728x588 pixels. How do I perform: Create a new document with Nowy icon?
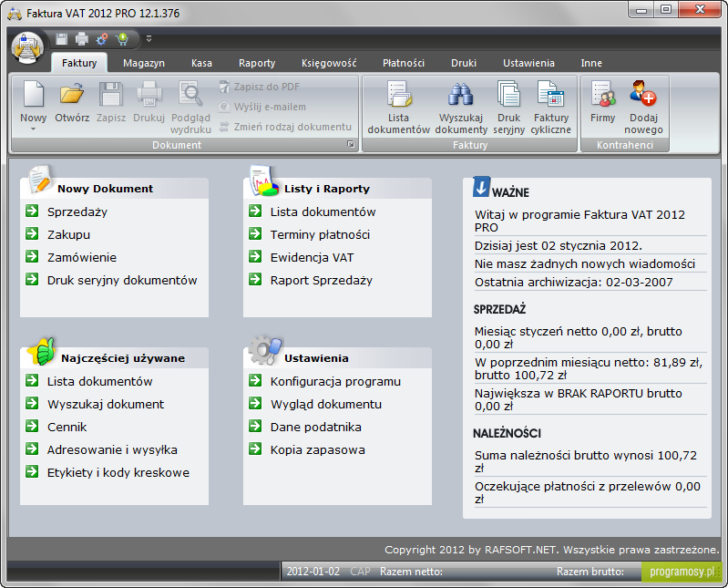click(34, 94)
